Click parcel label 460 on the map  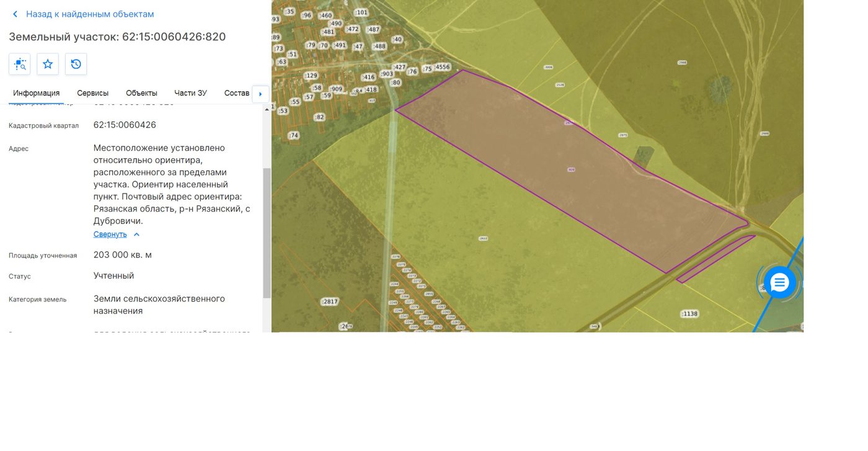[x=326, y=16]
